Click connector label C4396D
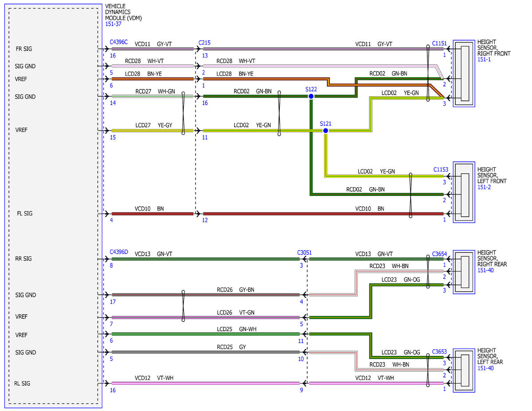532x411 pixels. coord(119,252)
